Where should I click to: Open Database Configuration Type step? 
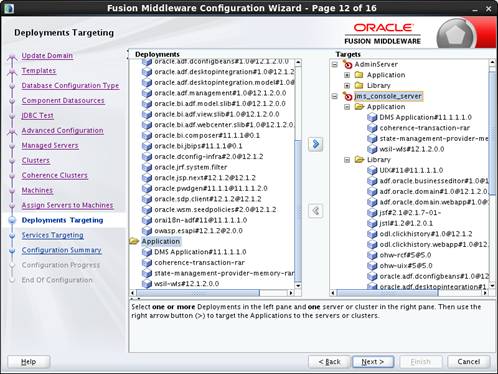click(70, 86)
